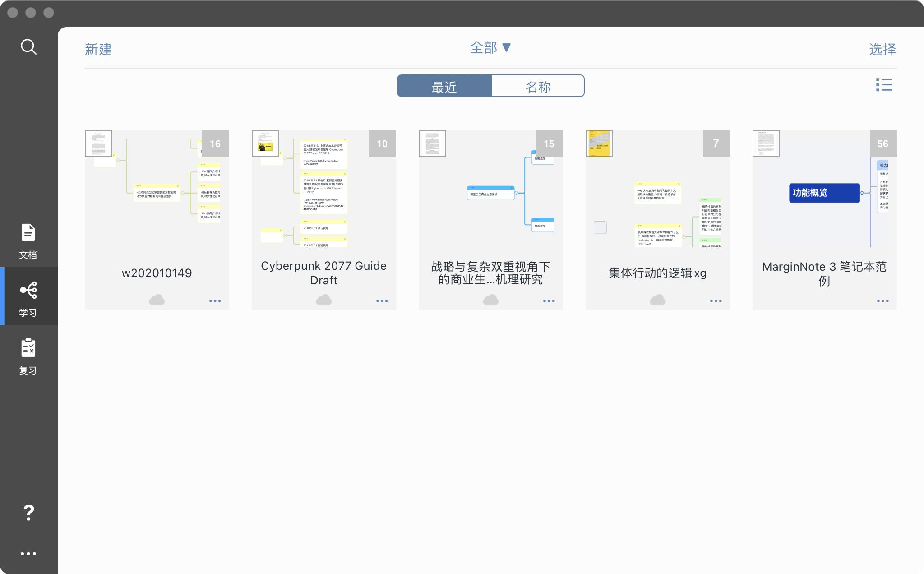The width and height of the screenshot is (924, 574).
Task: Switch to list view layout
Action: click(884, 85)
